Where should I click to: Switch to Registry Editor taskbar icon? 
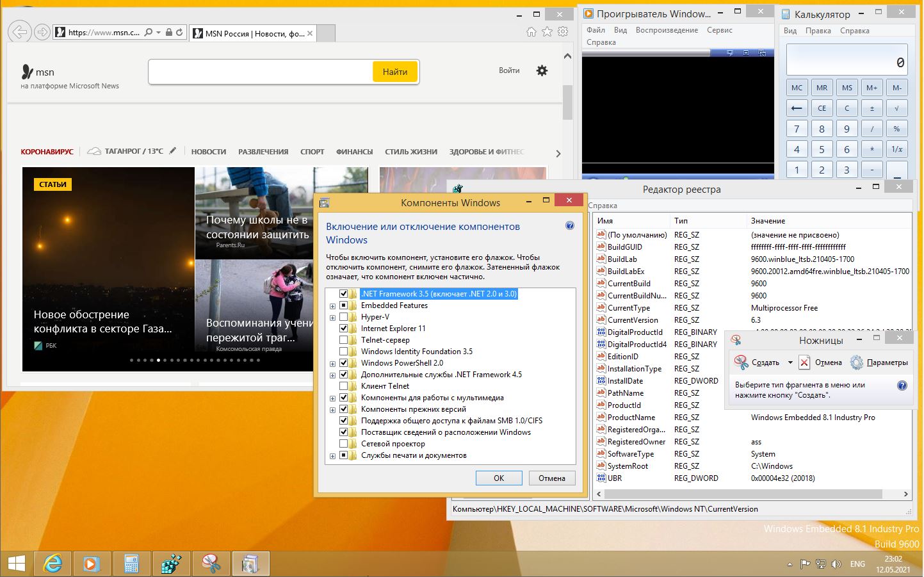click(x=171, y=564)
